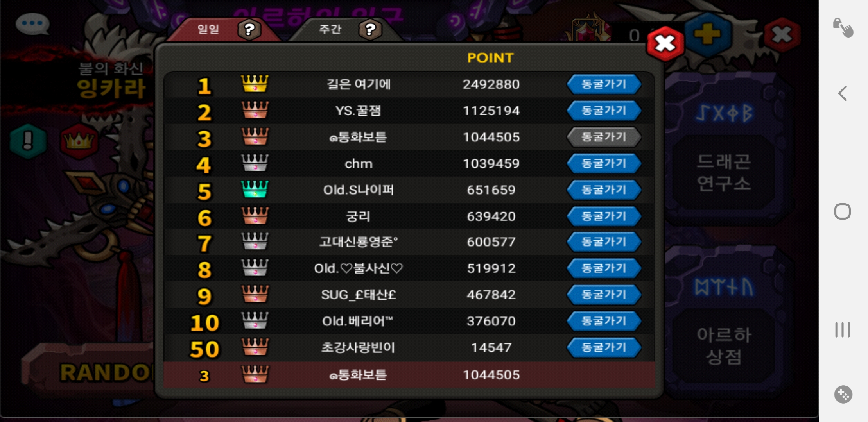The image size is (868, 422).
Task: Tap the game controller icon in the side bar
Action: 843,394
